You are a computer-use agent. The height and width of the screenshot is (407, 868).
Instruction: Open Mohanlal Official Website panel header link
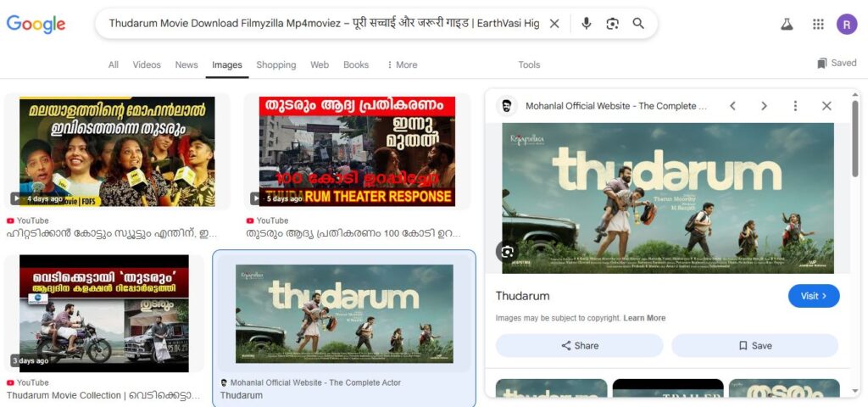coord(616,106)
